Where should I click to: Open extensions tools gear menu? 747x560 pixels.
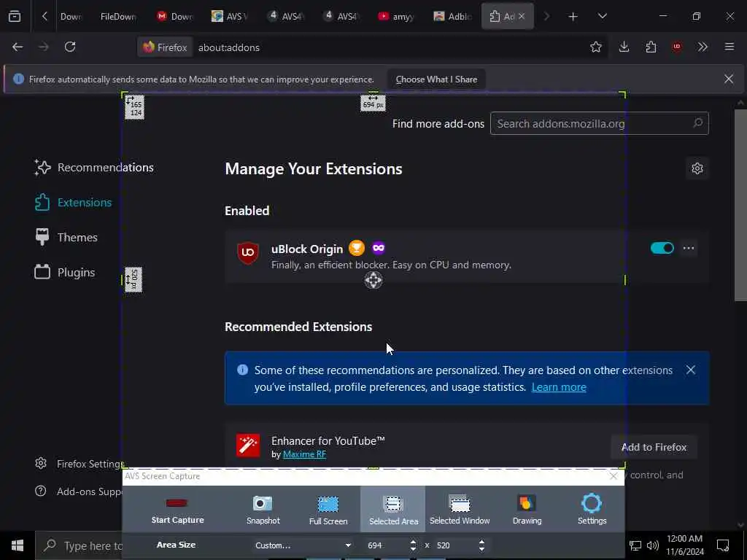pyautogui.click(x=697, y=168)
